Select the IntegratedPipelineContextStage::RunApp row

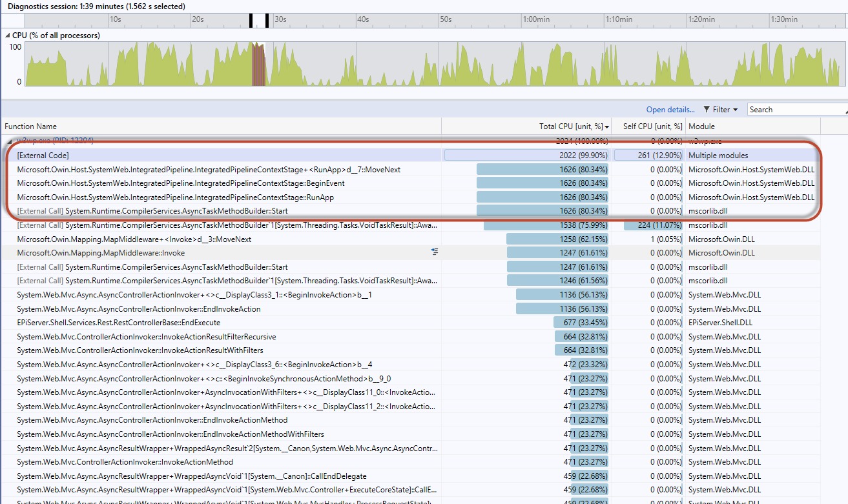175,197
